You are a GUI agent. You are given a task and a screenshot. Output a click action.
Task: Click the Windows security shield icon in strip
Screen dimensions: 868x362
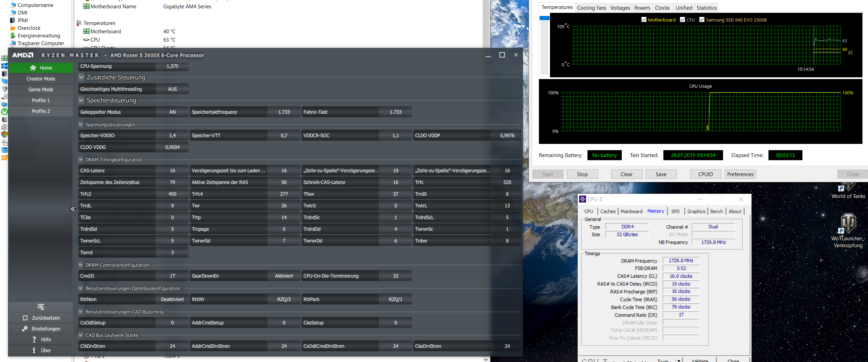point(5,135)
